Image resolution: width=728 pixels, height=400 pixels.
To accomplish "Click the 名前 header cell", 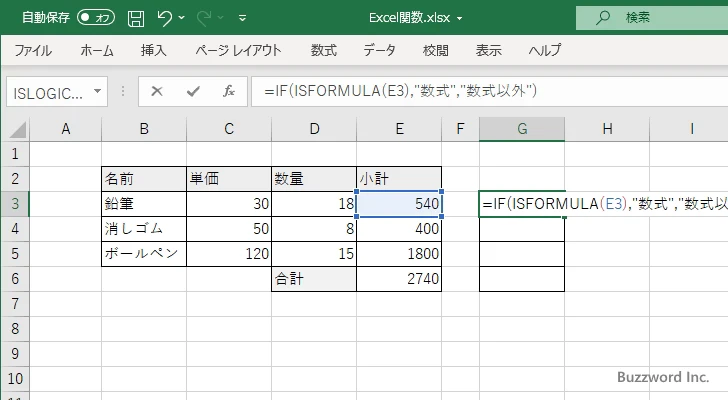I will 144,179.
